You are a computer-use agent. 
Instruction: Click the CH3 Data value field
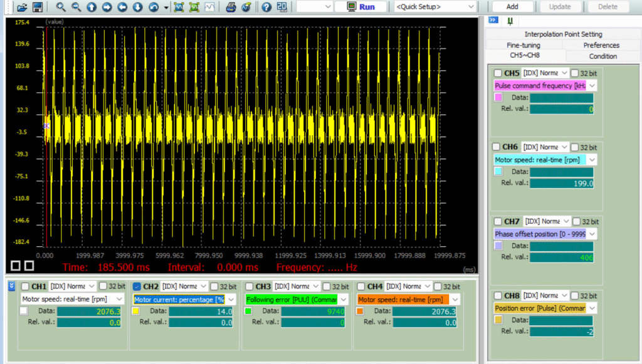pyautogui.click(x=314, y=311)
